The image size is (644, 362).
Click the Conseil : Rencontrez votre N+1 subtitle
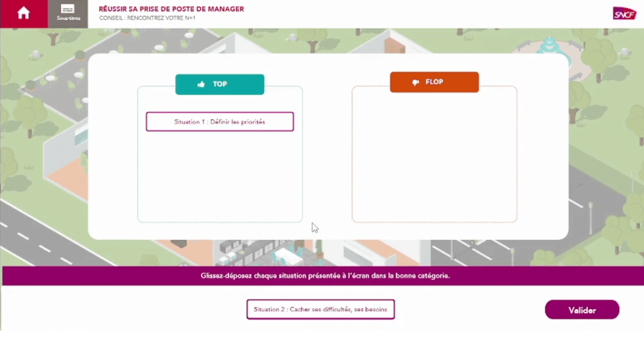[147, 18]
